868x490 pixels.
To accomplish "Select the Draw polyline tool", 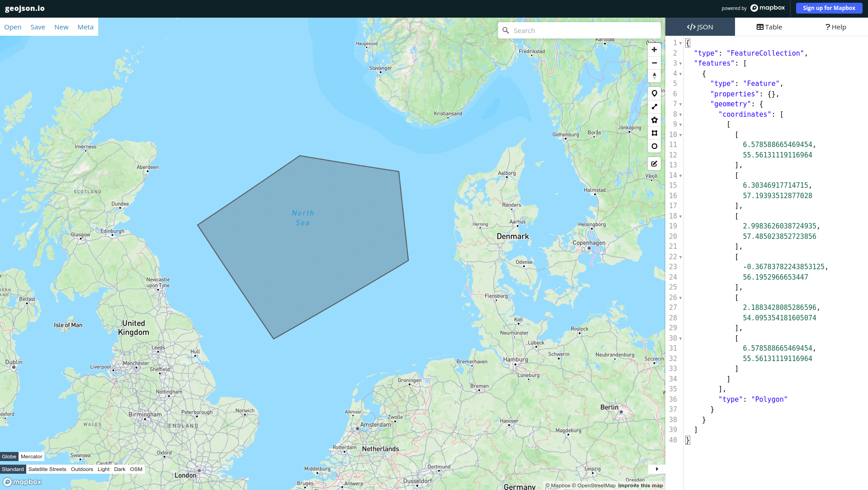I will click(x=654, y=107).
